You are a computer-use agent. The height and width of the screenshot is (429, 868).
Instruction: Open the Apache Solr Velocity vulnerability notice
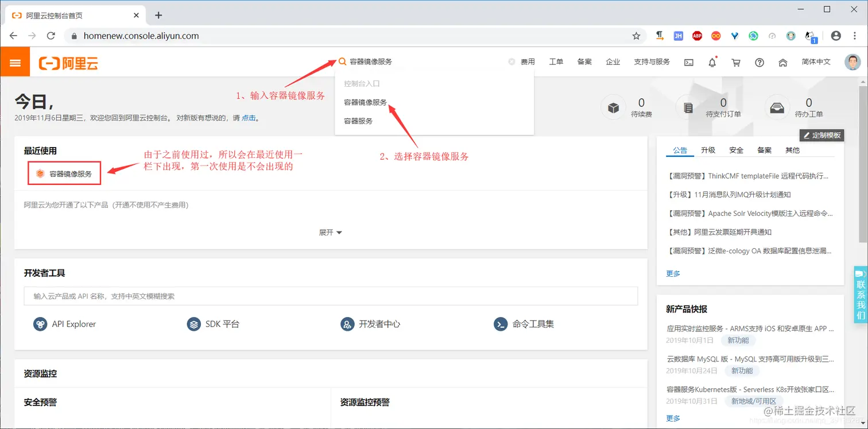coord(750,213)
